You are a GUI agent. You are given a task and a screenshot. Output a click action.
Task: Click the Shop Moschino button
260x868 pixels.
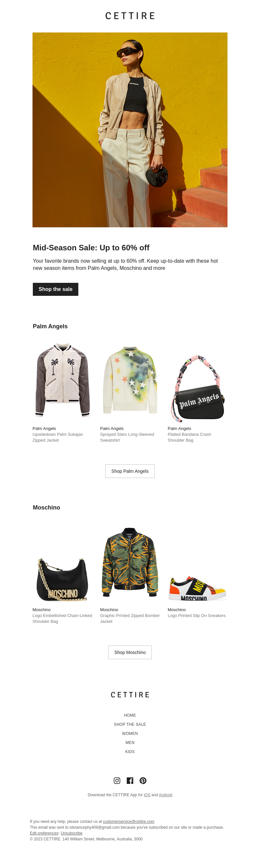pyautogui.click(x=130, y=652)
